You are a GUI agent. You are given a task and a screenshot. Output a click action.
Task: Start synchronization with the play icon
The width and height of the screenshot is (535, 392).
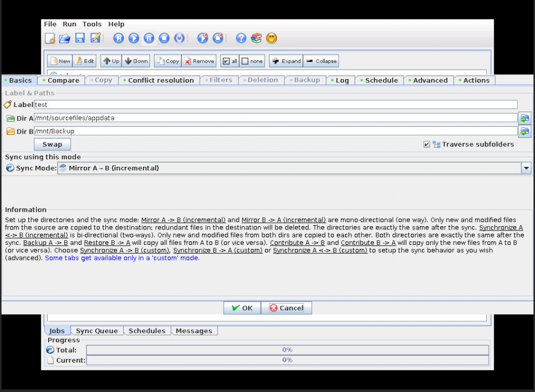(134, 38)
